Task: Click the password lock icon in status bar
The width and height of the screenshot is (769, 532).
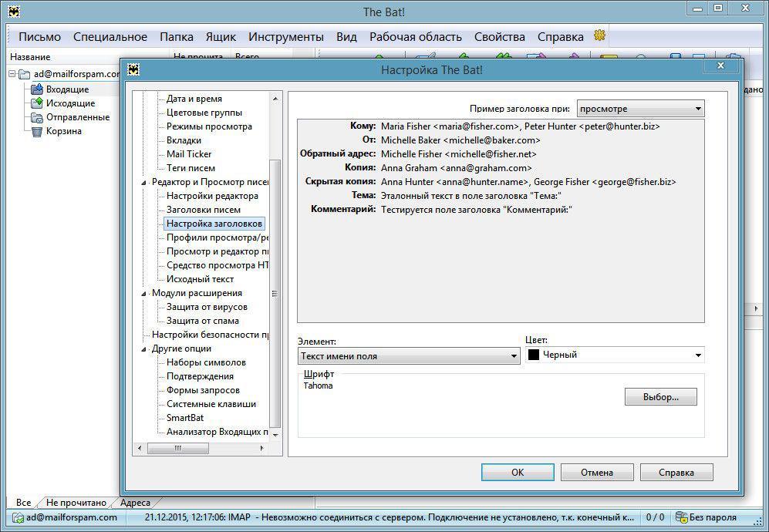Action: tap(681, 517)
